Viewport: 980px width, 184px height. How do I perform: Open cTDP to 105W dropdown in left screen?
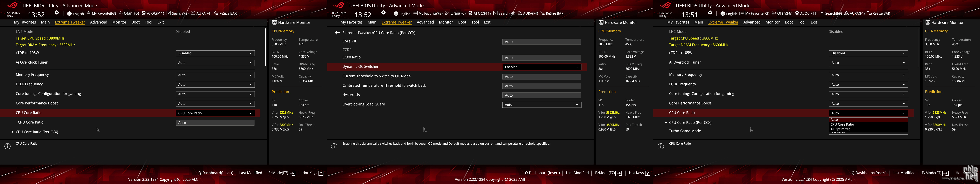coord(215,53)
